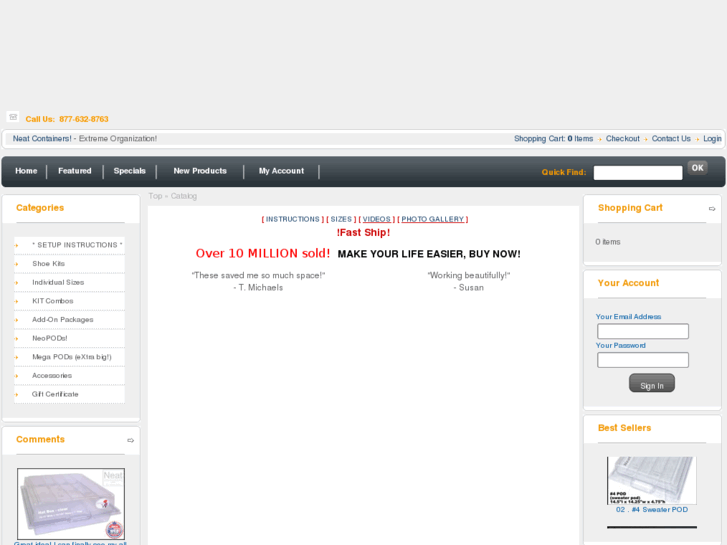Open the My Account menu item
The width and height of the screenshot is (727, 545).
281,171
